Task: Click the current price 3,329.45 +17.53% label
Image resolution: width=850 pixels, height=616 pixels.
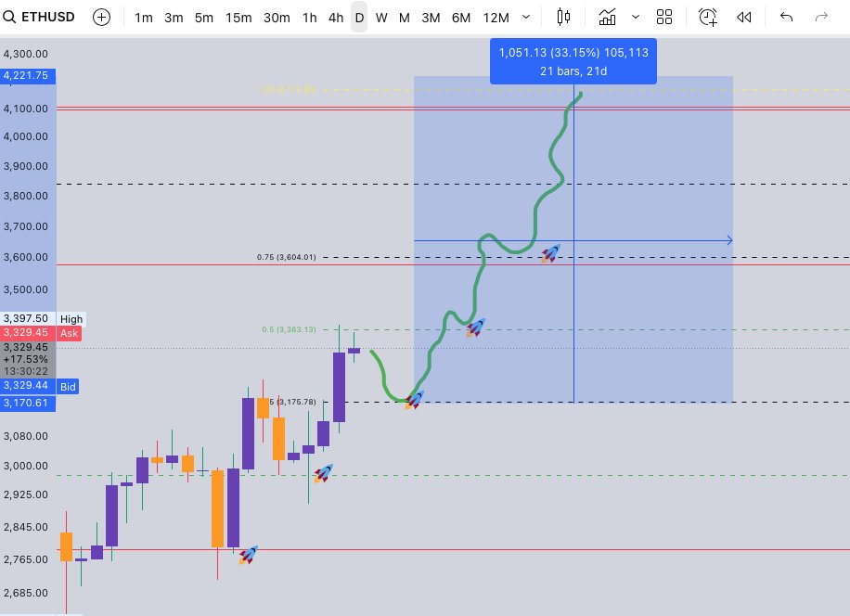Action: (x=28, y=359)
